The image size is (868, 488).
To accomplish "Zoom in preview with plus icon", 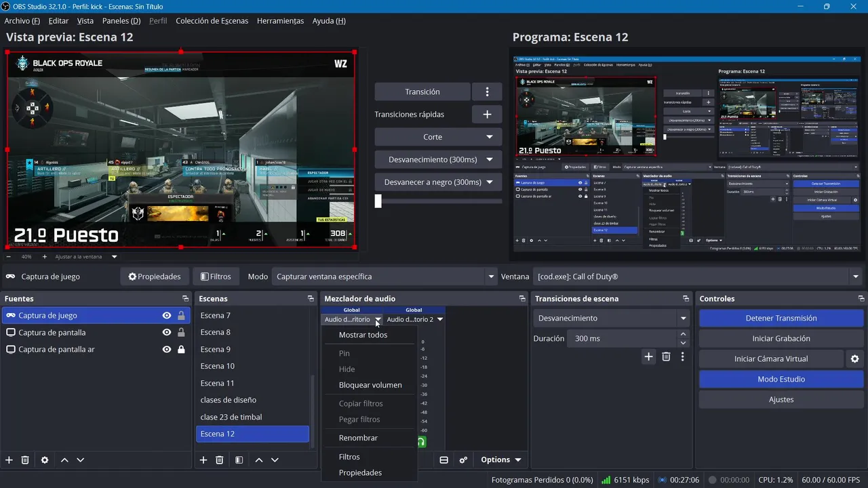I will [45, 257].
